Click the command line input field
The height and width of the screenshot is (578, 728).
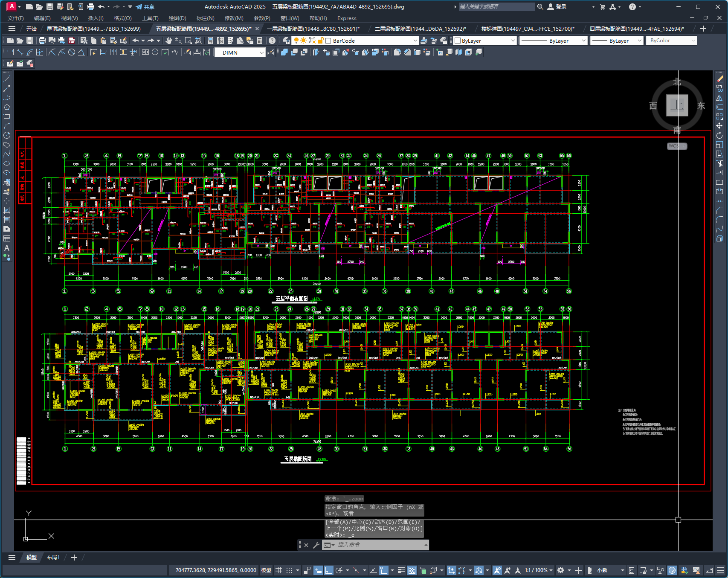[x=380, y=545]
